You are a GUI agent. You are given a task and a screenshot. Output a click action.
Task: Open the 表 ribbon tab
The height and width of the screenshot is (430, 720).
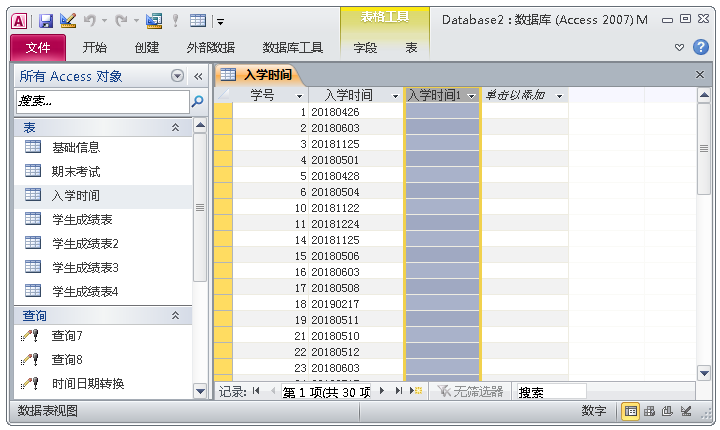point(411,47)
